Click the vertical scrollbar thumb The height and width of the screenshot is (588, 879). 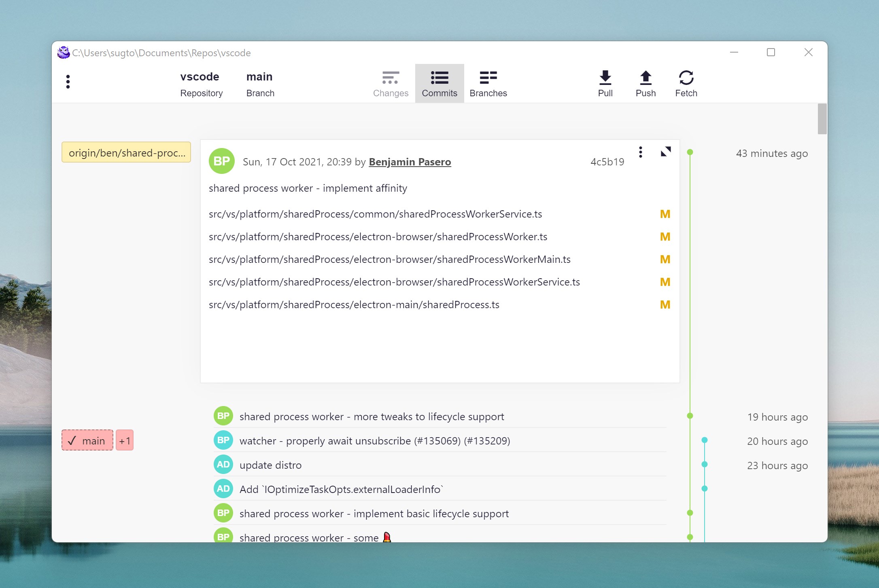pyautogui.click(x=822, y=119)
